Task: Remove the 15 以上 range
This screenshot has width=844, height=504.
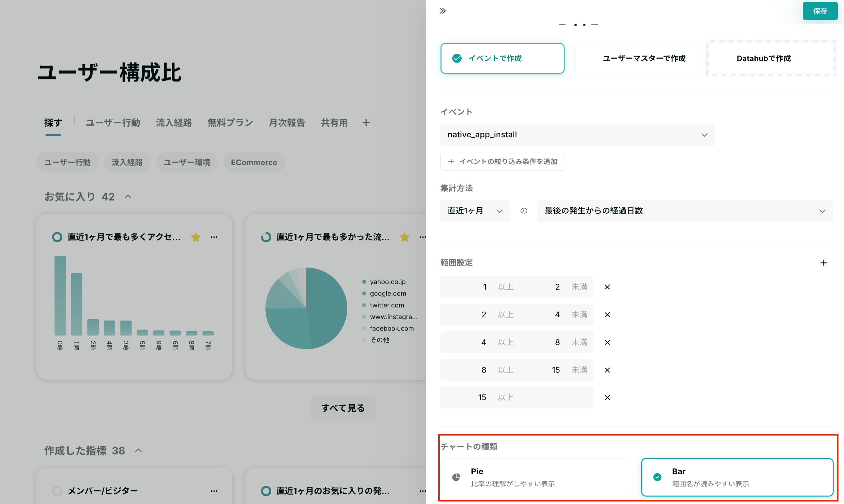Action: 607,397
